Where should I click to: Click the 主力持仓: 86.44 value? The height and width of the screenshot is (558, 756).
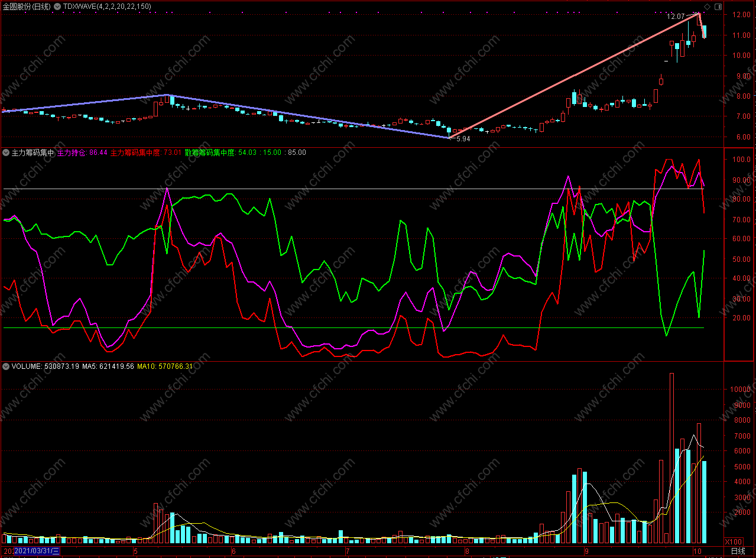pyautogui.click(x=82, y=153)
